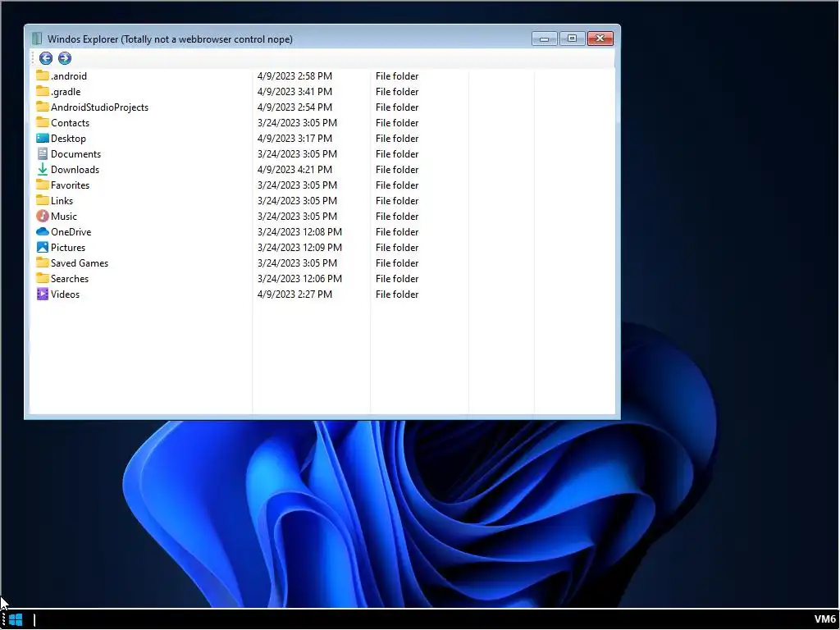Open the Windows Start button
The height and width of the screenshot is (630, 840).
point(16,620)
